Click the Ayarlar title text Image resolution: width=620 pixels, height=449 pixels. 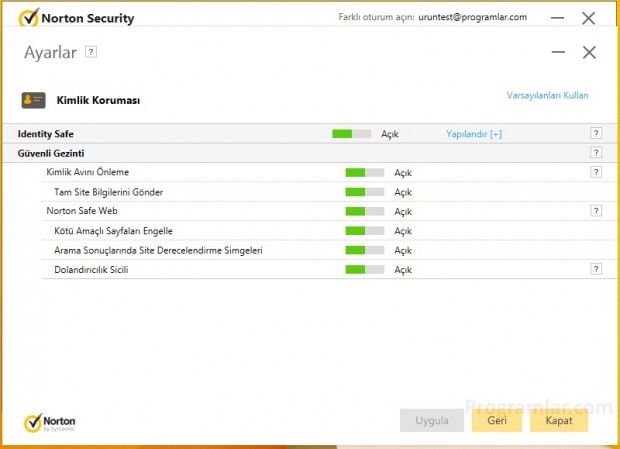tap(50, 52)
